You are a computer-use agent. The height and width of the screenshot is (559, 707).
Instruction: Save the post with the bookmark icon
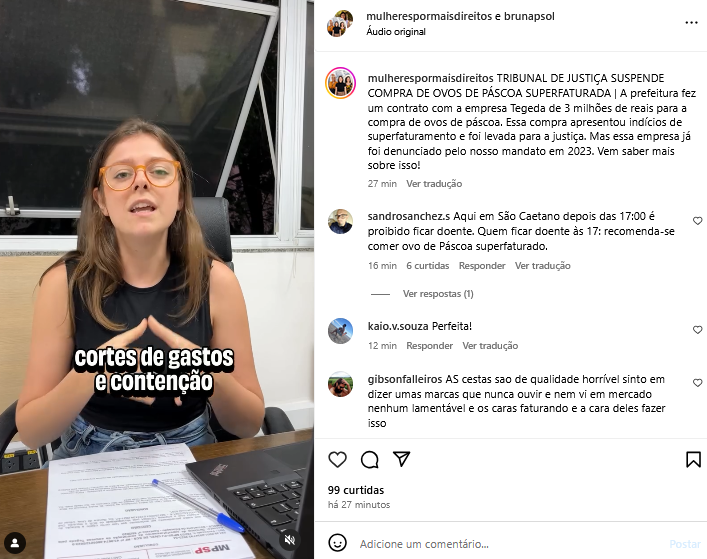tap(693, 459)
